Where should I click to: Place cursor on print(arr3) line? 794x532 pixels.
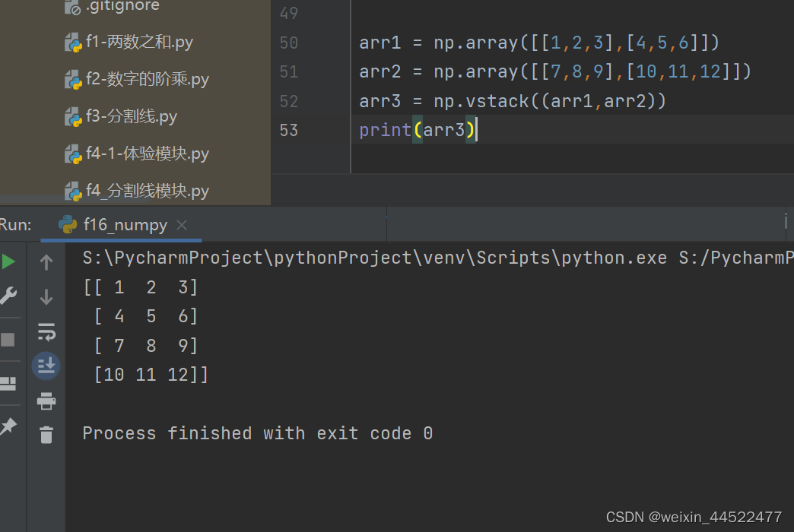coord(418,130)
